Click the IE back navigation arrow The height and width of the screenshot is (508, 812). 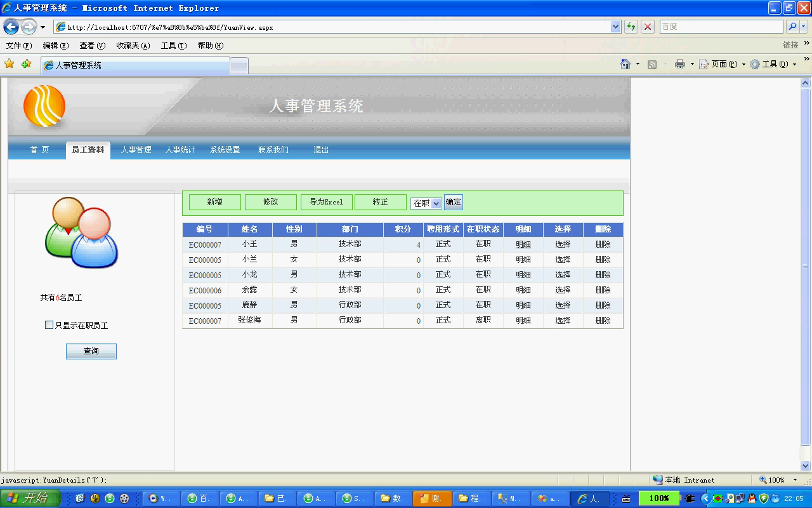click(x=11, y=27)
